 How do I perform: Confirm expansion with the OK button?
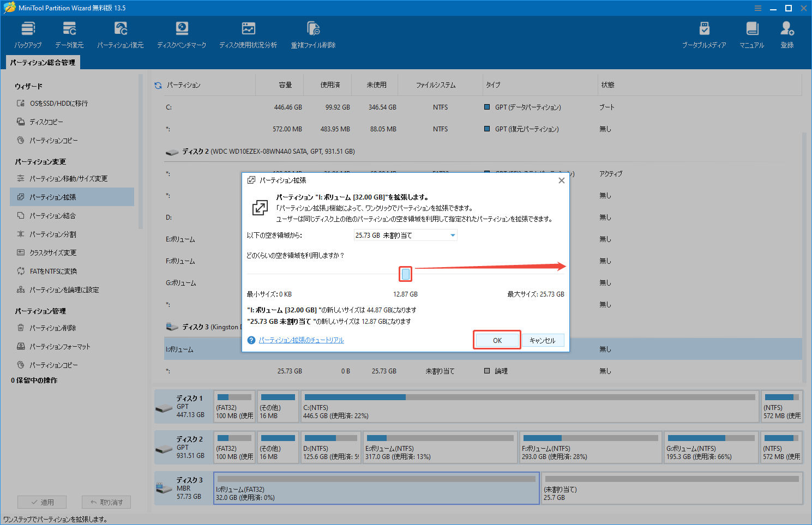click(496, 340)
